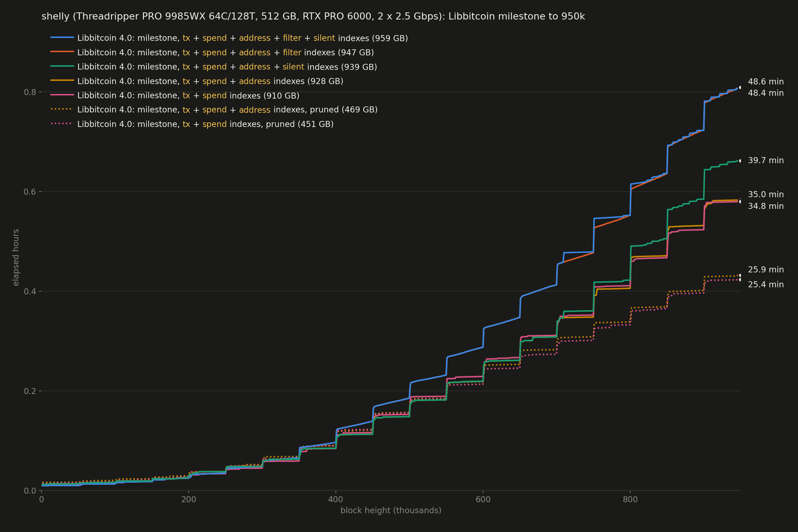Click the 0.0 y-axis tick label
This screenshot has height=532, width=798.
tap(30, 491)
